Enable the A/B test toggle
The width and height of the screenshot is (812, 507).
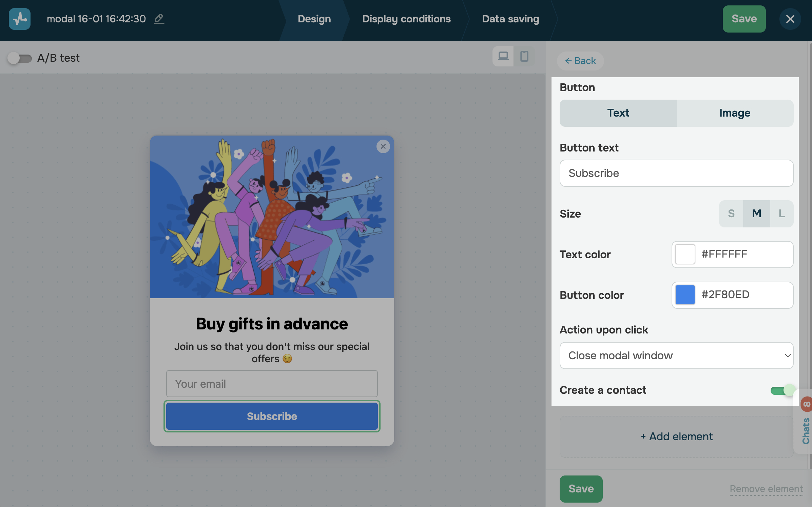[20, 58]
